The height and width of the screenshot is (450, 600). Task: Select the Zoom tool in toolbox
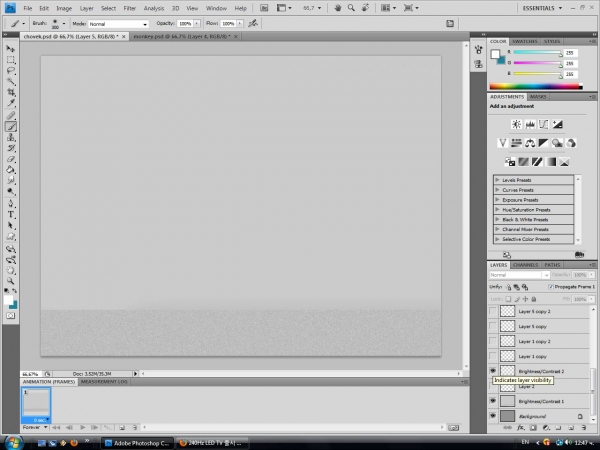click(x=11, y=280)
